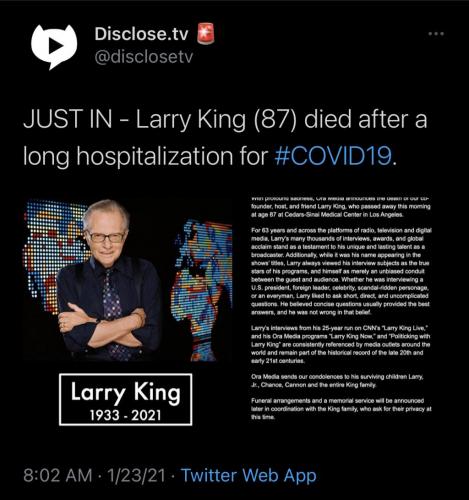Click the Cedars-Sinai Medical Center sentence

[341, 207]
